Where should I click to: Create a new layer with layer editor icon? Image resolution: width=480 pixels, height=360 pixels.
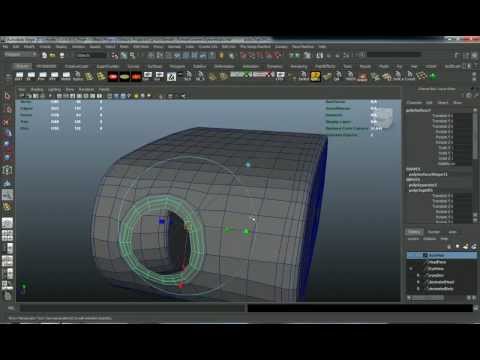(466, 246)
